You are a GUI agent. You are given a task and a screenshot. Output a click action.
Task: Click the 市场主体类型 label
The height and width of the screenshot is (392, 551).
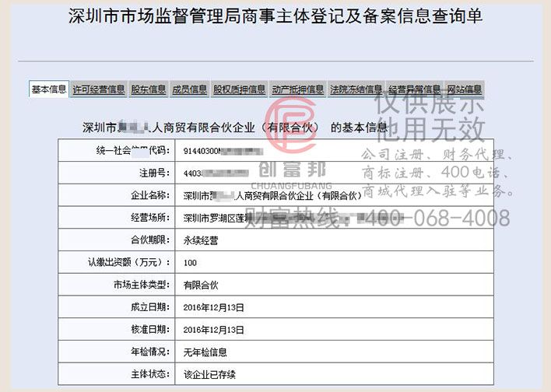click(142, 285)
